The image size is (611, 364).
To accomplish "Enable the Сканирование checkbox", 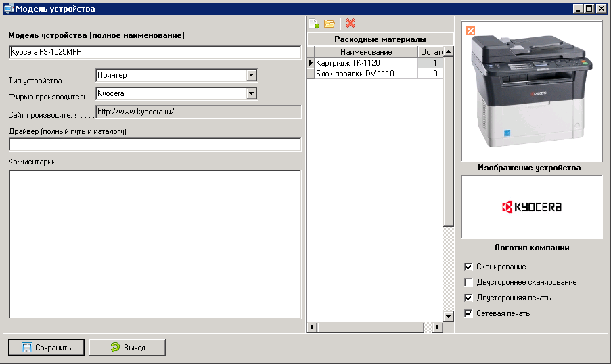I will pyautogui.click(x=468, y=267).
